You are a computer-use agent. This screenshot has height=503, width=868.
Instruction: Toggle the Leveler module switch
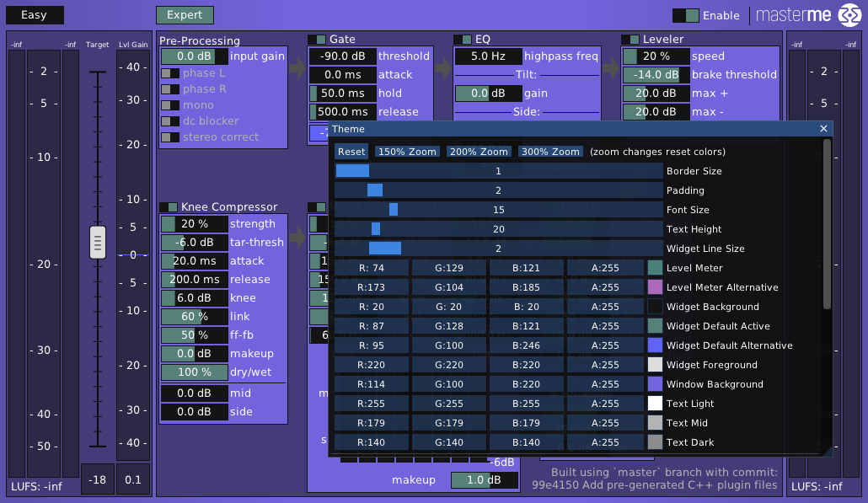[630, 40]
